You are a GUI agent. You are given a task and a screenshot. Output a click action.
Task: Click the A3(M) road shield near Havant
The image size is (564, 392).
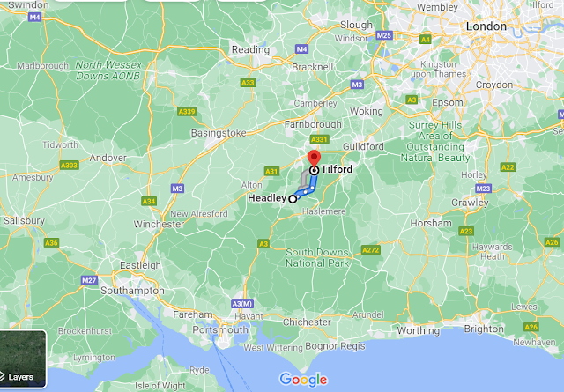[x=242, y=304]
